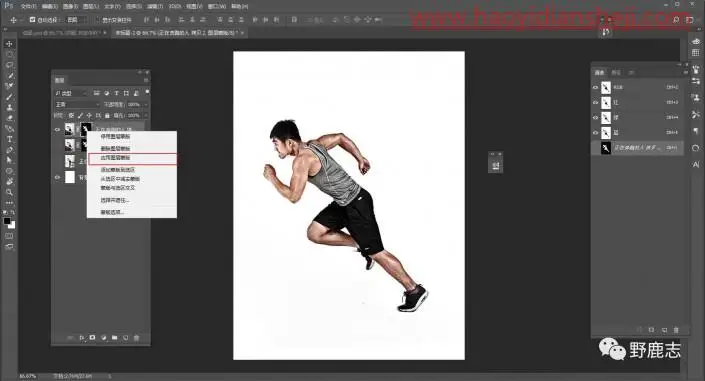Select the Hand tool
The height and width of the screenshot is (381, 705).
[9, 181]
